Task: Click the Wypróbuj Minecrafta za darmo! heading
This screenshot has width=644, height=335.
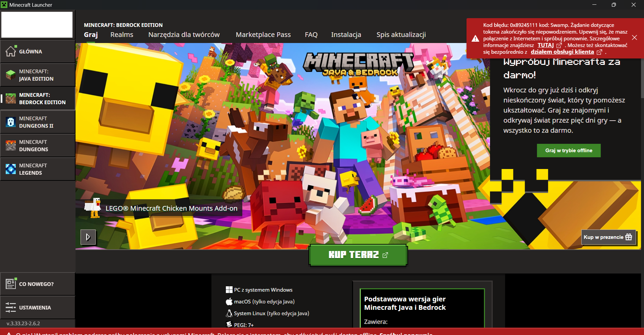Action: tap(561, 68)
